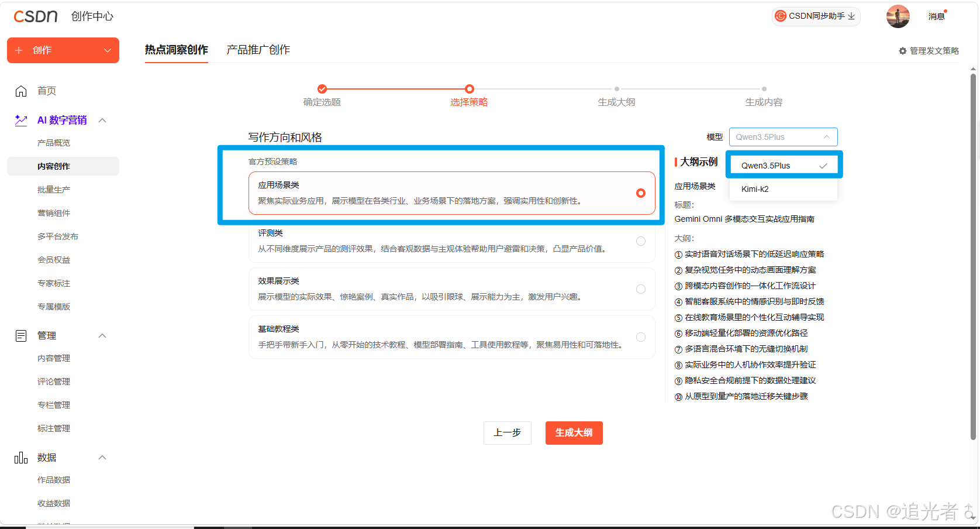The image size is (980, 529).
Task: Open 消息 notifications
Action: (x=937, y=16)
